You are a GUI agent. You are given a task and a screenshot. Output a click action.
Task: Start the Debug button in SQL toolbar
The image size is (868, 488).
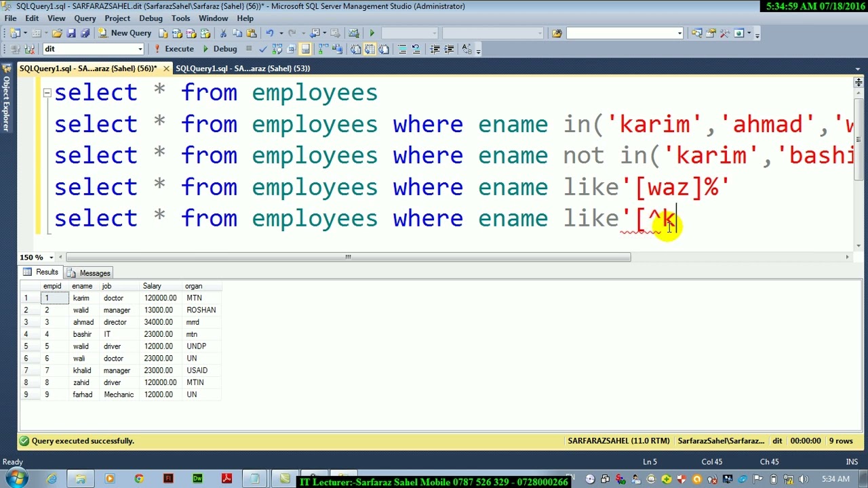point(220,49)
